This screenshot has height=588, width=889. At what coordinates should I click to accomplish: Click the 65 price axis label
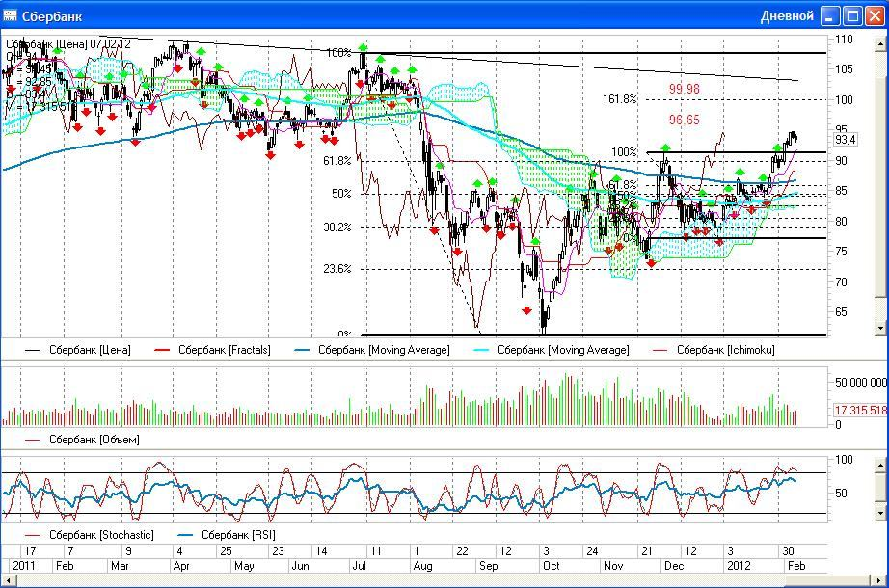[x=842, y=312]
